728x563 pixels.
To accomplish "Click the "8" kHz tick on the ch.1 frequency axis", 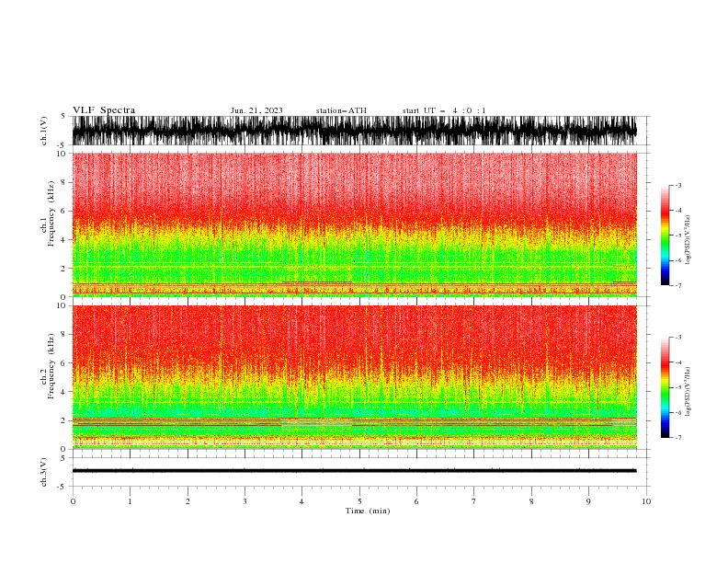I will pyautogui.click(x=63, y=182).
